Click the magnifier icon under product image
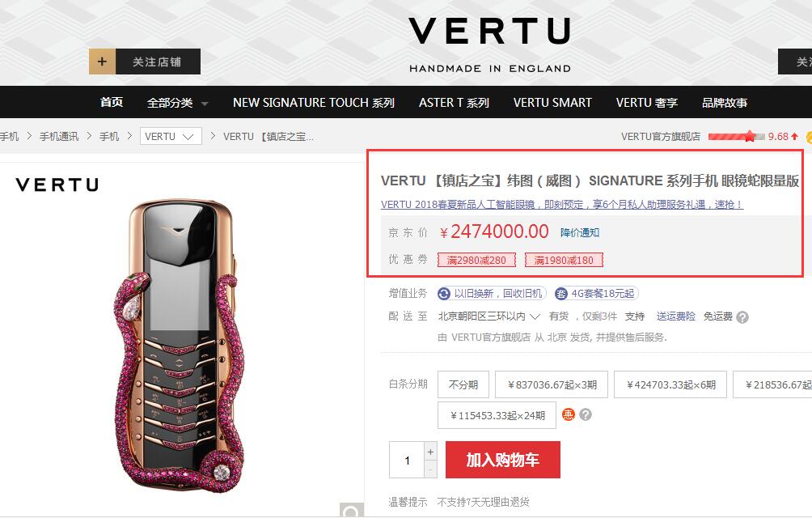Viewport: 812px width, 518px height. (x=352, y=510)
